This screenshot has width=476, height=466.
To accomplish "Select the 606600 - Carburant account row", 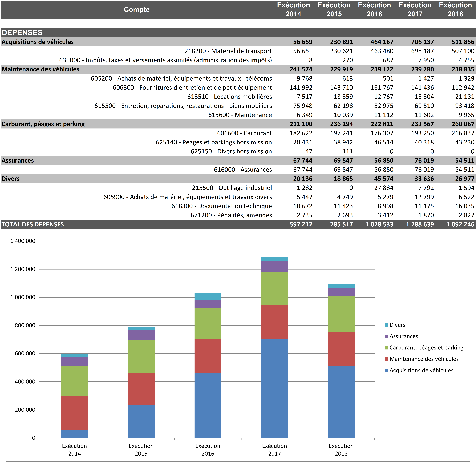I will (x=244, y=133).
